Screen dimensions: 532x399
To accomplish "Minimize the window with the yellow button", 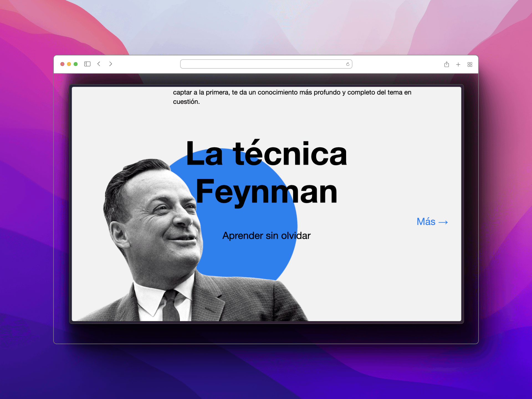I will pyautogui.click(x=69, y=64).
